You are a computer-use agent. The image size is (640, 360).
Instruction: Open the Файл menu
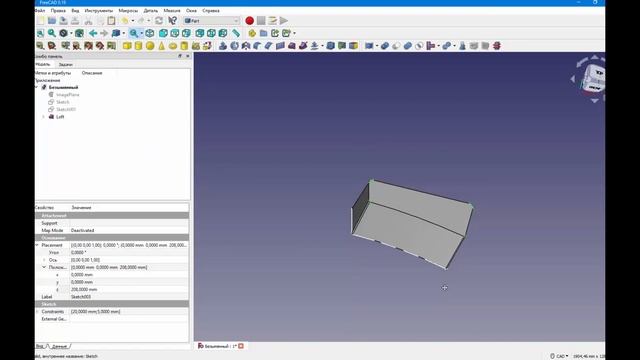pos(40,11)
